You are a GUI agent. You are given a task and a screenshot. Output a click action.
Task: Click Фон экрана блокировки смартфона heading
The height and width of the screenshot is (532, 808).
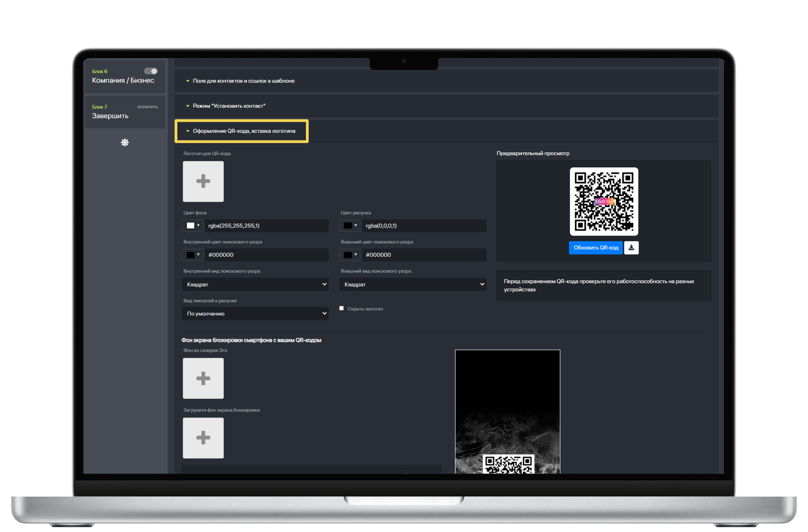click(251, 340)
